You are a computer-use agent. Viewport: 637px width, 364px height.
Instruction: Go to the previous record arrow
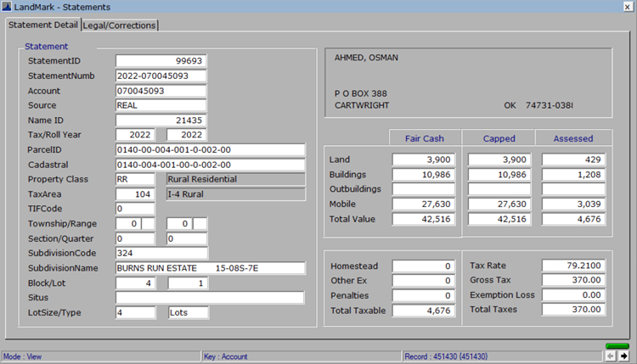tap(610, 356)
